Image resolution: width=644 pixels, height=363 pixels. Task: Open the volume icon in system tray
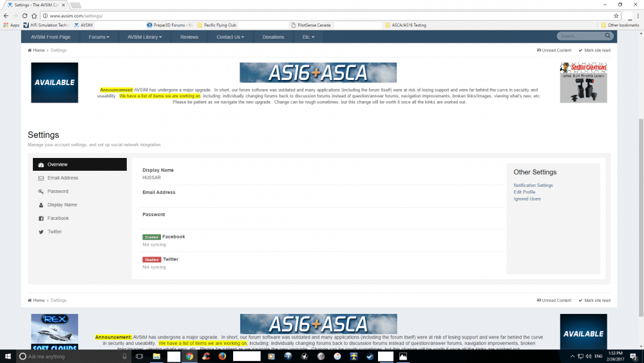(589, 357)
